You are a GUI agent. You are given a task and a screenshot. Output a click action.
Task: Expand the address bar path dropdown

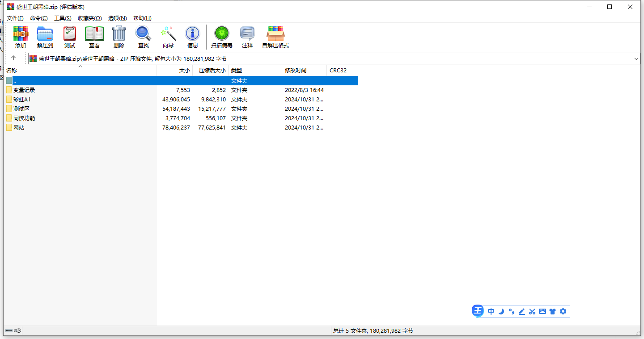[636, 59]
